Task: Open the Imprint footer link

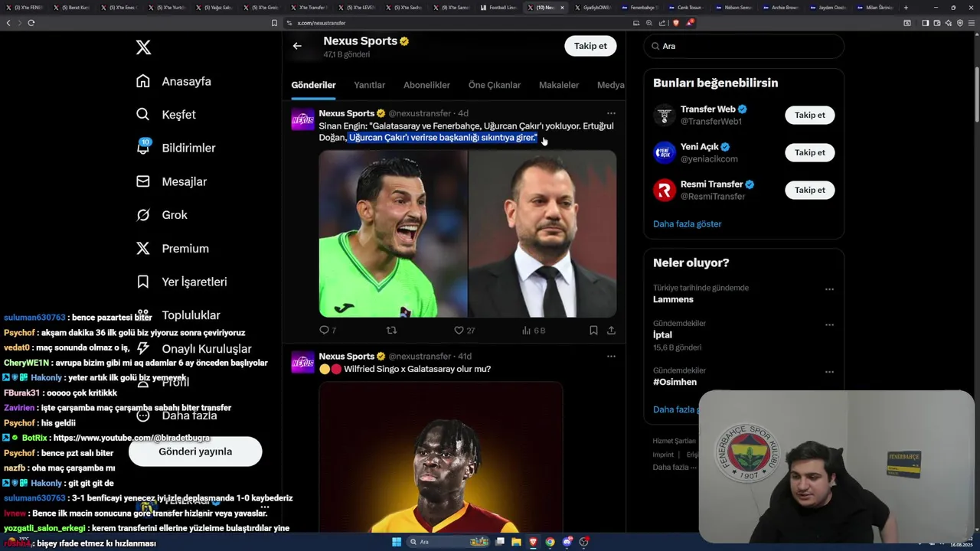Action: 663,455
